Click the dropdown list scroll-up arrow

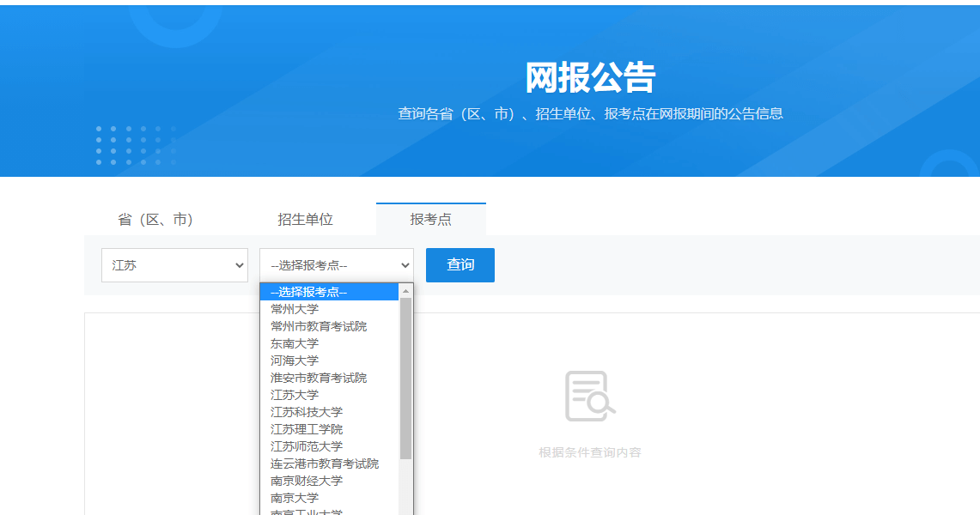click(406, 292)
